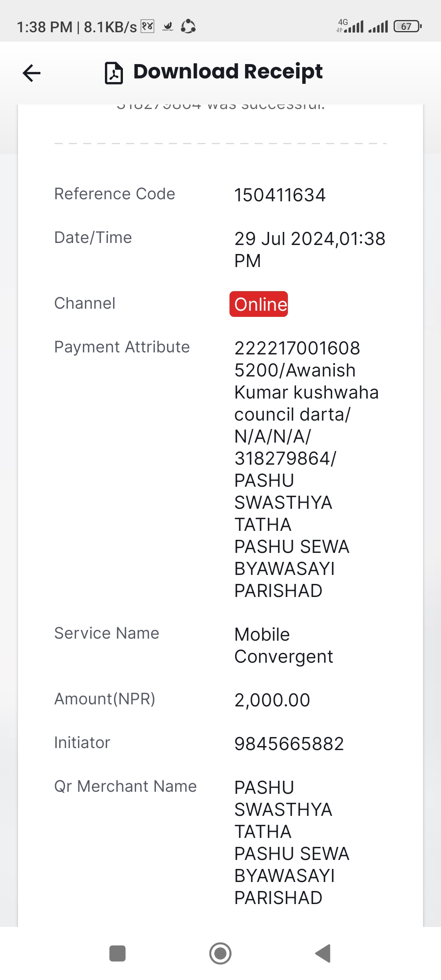
Task: Tap the Android back triangle icon
Action: (323, 953)
